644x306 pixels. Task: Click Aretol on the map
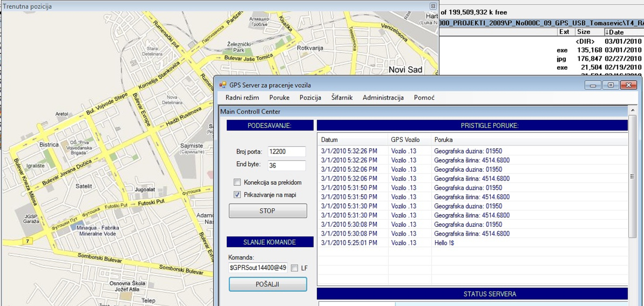pyautogui.click(x=62, y=114)
